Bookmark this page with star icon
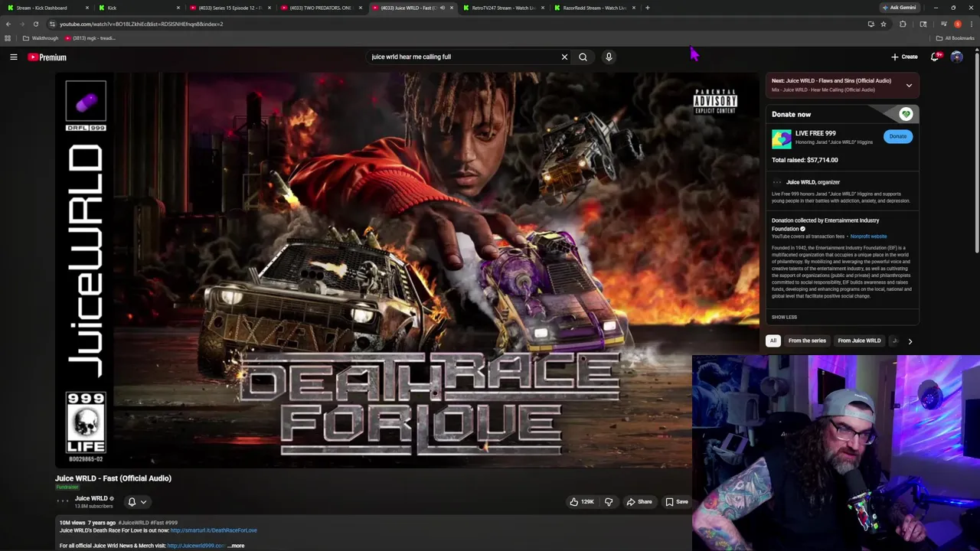Screen dimensions: 980x551 tap(883, 24)
